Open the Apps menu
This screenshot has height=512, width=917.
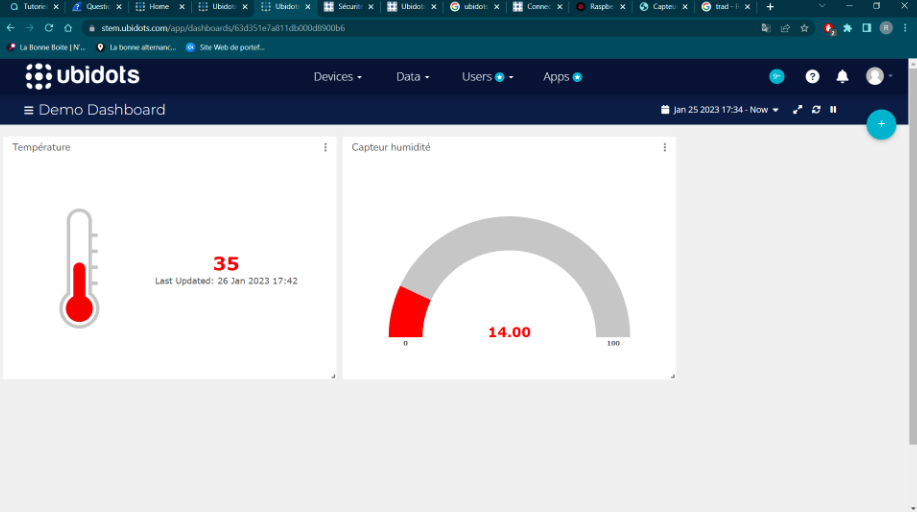pyautogui.click(x=561, y=77)
